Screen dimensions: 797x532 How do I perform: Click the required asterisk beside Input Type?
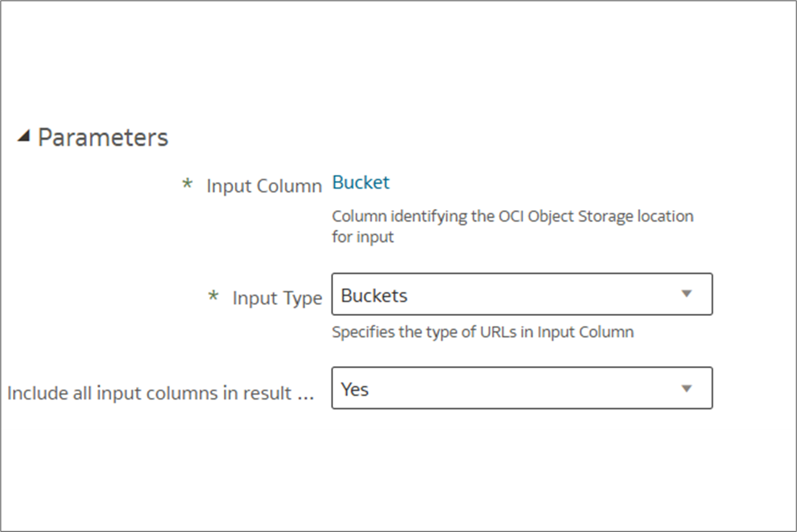point(213,296)
